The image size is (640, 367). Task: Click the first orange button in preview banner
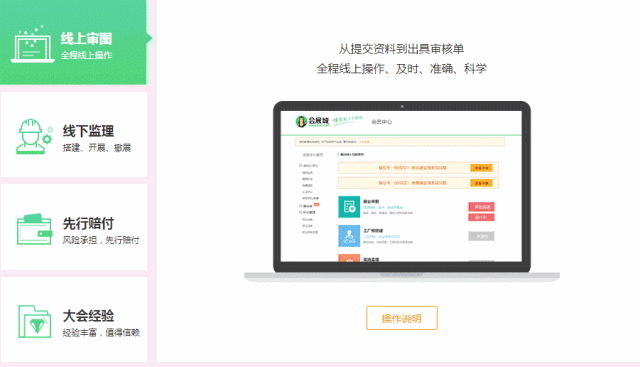tap(481, 168)
